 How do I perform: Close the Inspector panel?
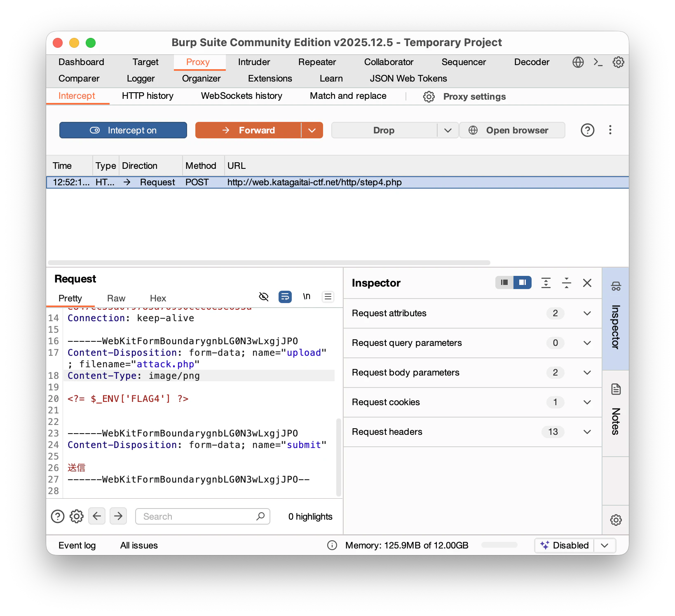[587, 283]
